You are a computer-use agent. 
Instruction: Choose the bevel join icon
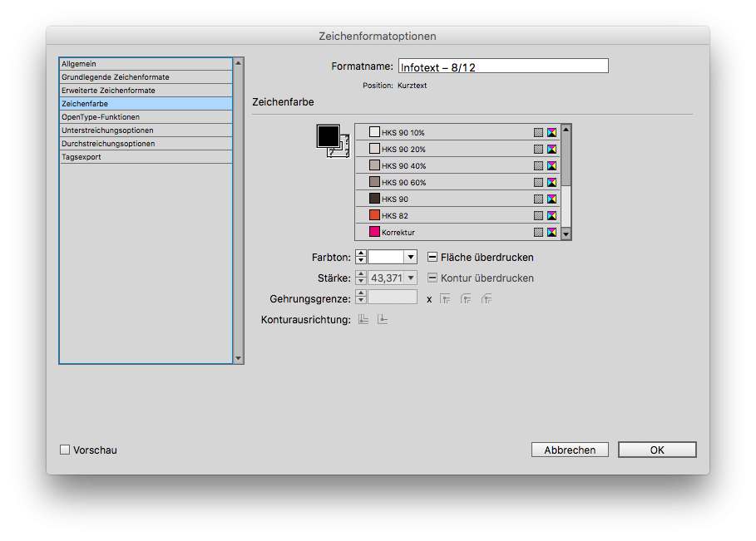click(487, 299)
